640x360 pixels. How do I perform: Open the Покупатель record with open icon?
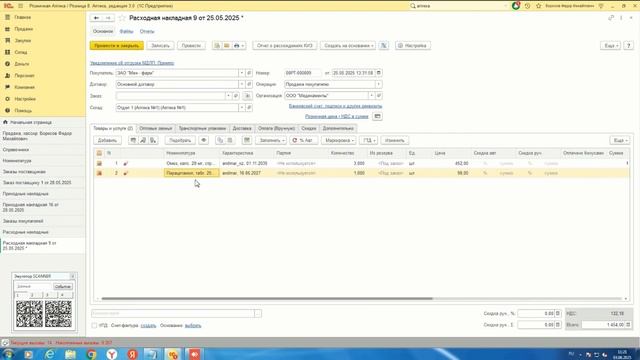249,73
